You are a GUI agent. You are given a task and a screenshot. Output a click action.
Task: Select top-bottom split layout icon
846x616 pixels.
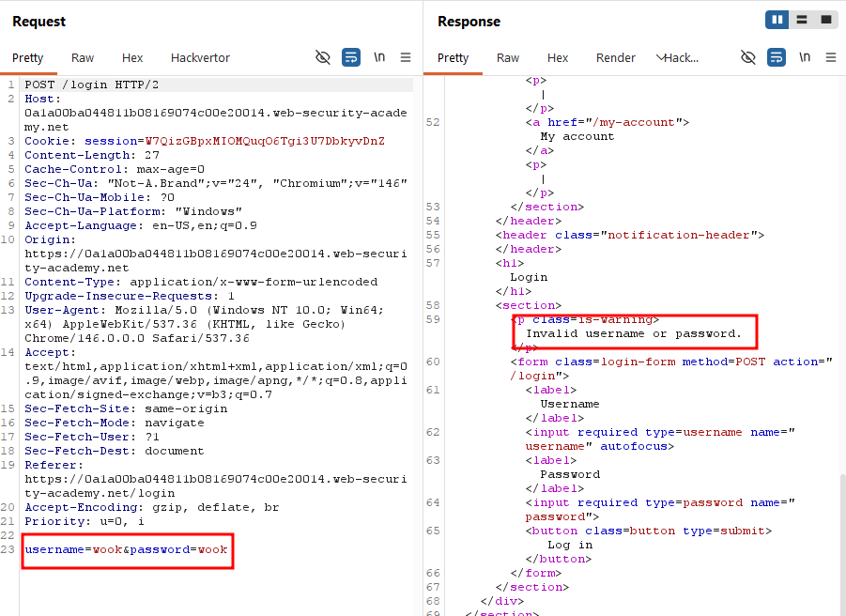[802, 20]
